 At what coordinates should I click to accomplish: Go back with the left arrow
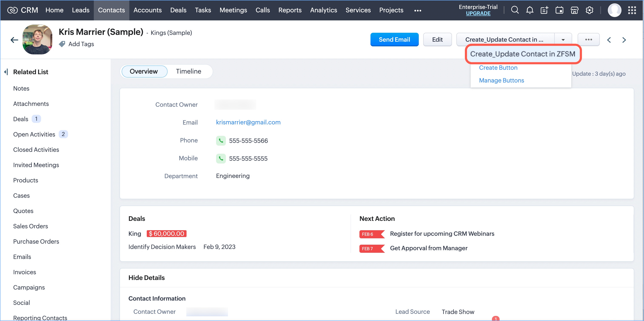pos(14,40)
